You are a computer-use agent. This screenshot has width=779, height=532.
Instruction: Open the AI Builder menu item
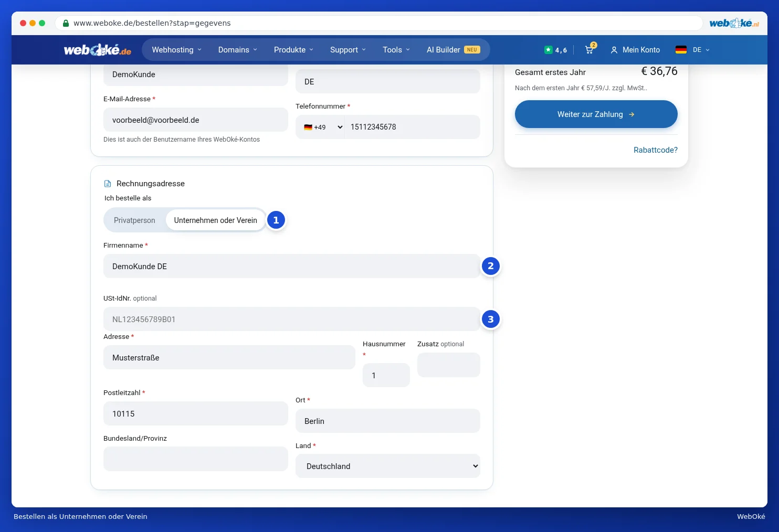[453, 50]
